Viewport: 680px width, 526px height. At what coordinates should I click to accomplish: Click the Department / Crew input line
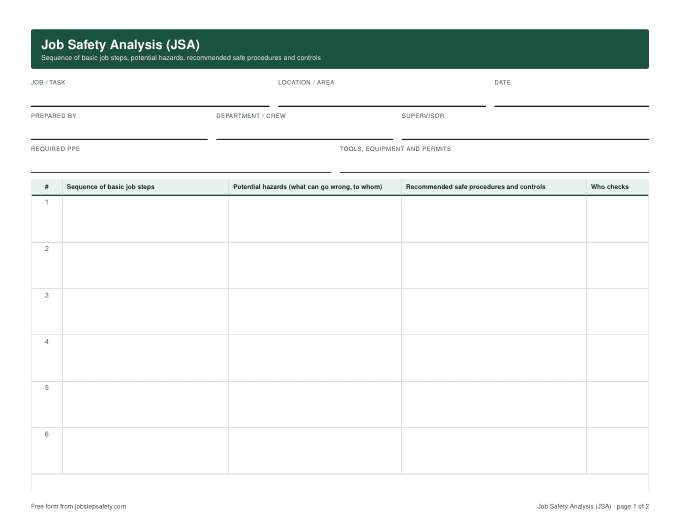tap(304, 131)
